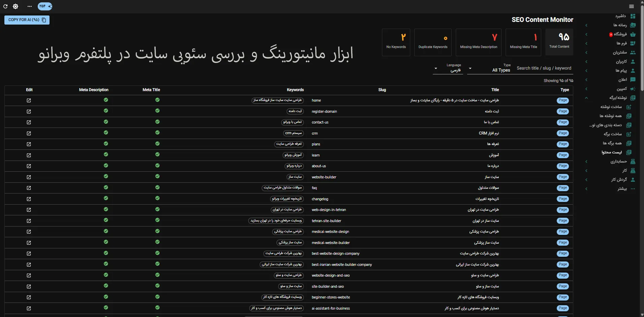Viewport: 644px width, 317px height.
Task: Click edit icon for learn row
Action: tap(29, 155)
